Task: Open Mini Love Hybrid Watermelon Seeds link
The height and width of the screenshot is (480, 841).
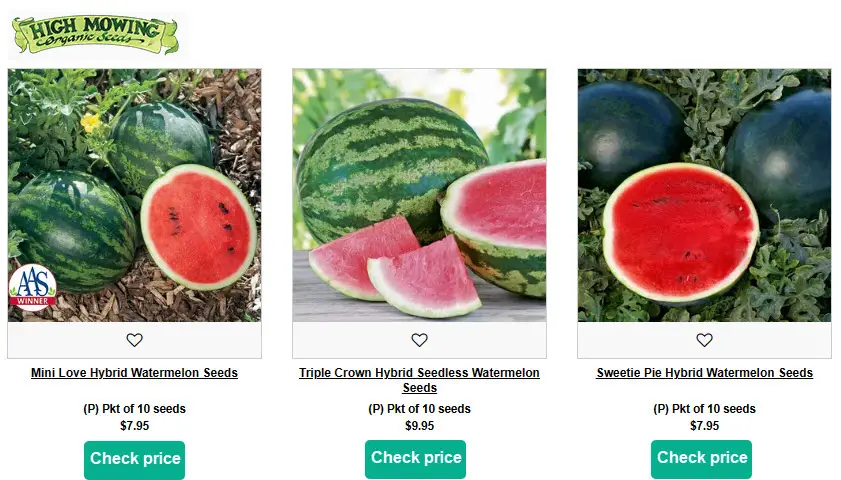Action: click(134, 373)
